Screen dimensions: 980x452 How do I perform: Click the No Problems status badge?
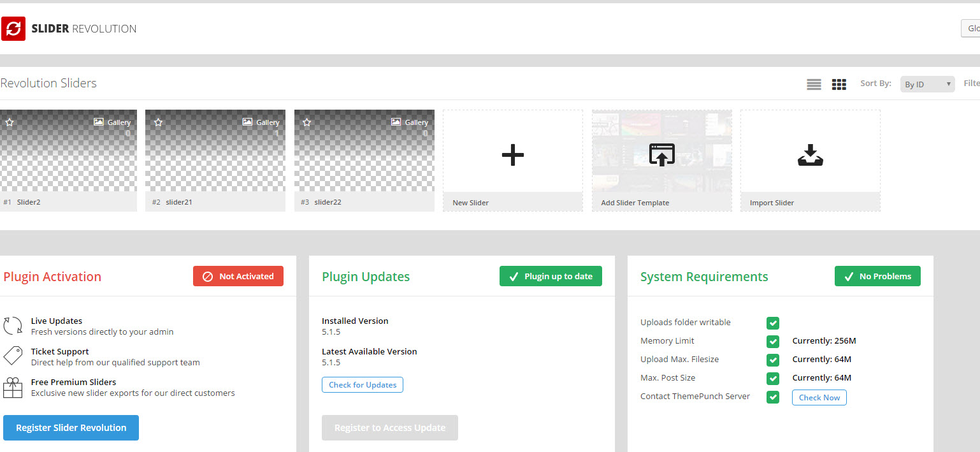pyautogui.click(x=877, y=276)
